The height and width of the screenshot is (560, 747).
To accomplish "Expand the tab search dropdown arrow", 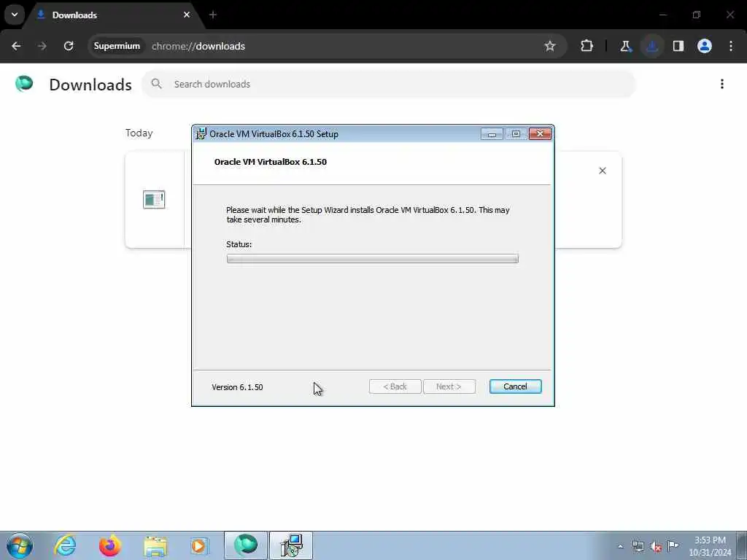I will click(x=15, y=15).
